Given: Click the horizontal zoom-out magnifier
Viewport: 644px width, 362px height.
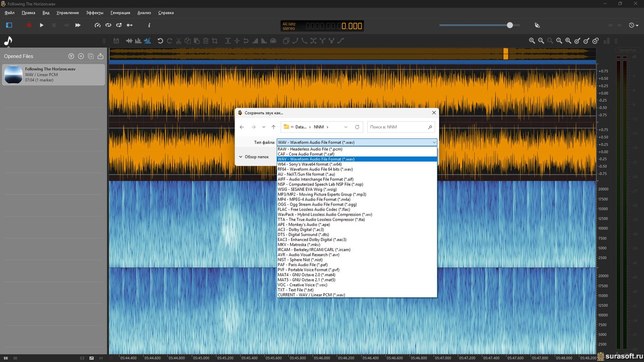Looking at the screenshot, I should [x=541, y=41].
